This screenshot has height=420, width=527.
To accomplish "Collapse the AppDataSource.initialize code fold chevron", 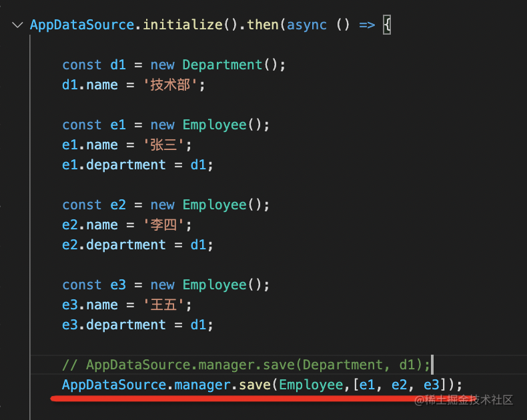I will [17, 25].
